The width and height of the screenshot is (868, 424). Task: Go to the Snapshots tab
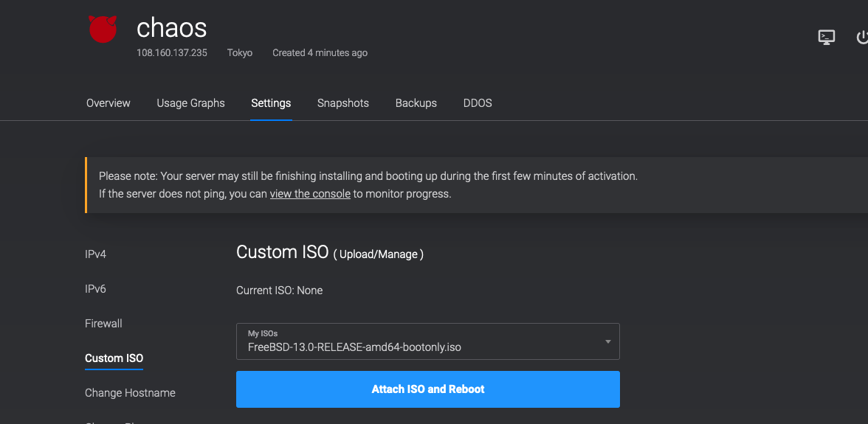[x=342, y=103]
